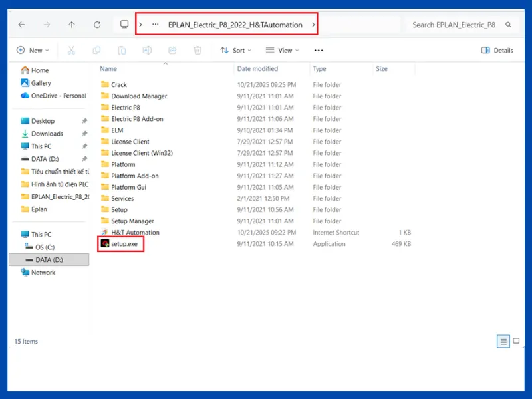Screen dimensions: 532x399
Task: Click the Paste clipboard icon
Action: pyautogui.click(x=122, y=50)
